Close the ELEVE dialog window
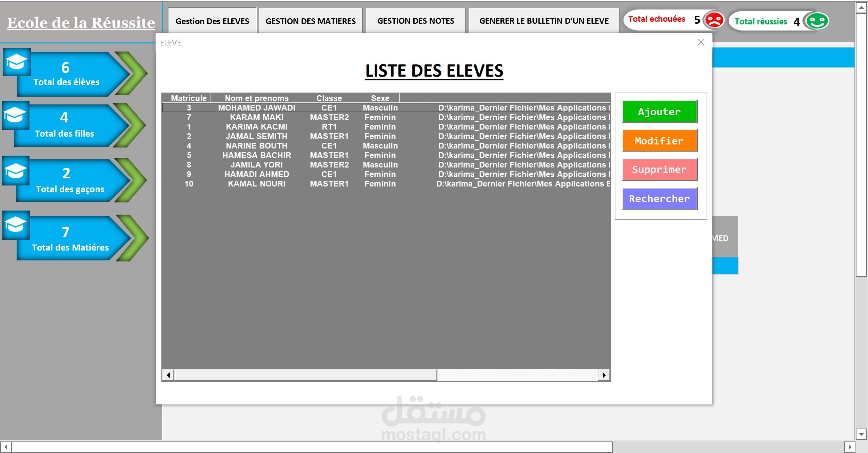This screenshot has width=868, height=453. tap(701, 42)
